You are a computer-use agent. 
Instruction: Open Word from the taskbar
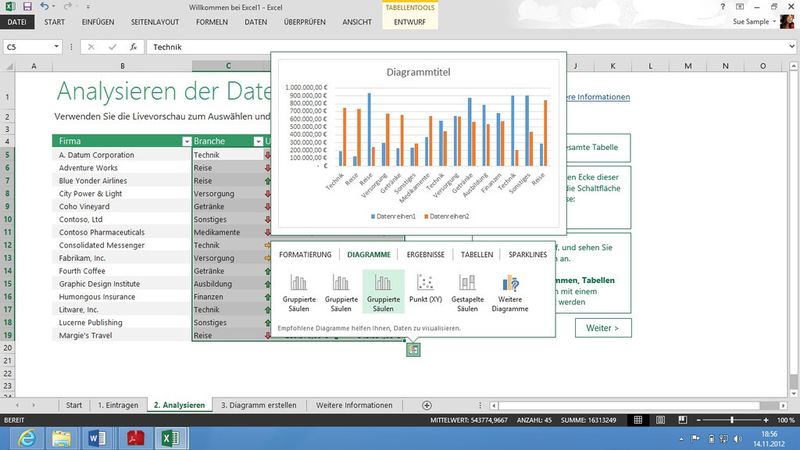(x=97, y=438)
